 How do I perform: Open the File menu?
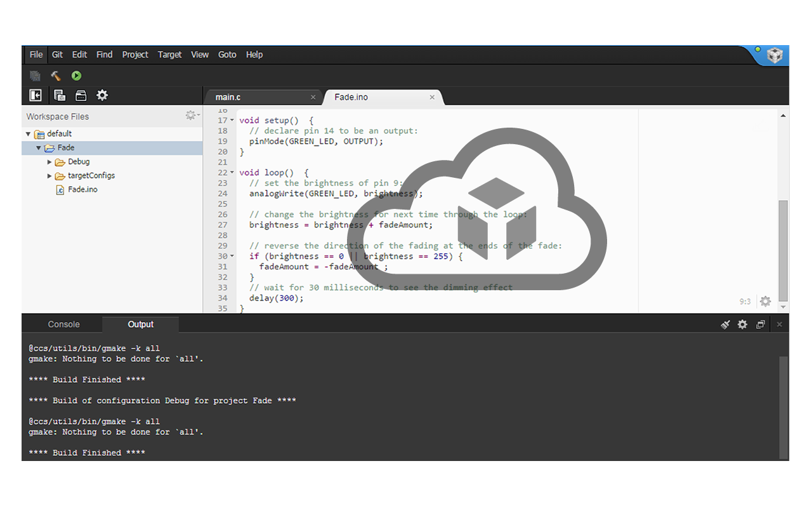coord(36,55)
